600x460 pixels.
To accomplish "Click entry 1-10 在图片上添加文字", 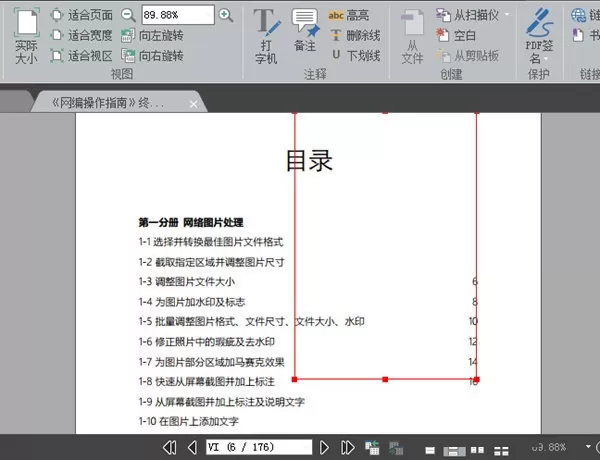I will pyautogui.click(x=189, y=421).
